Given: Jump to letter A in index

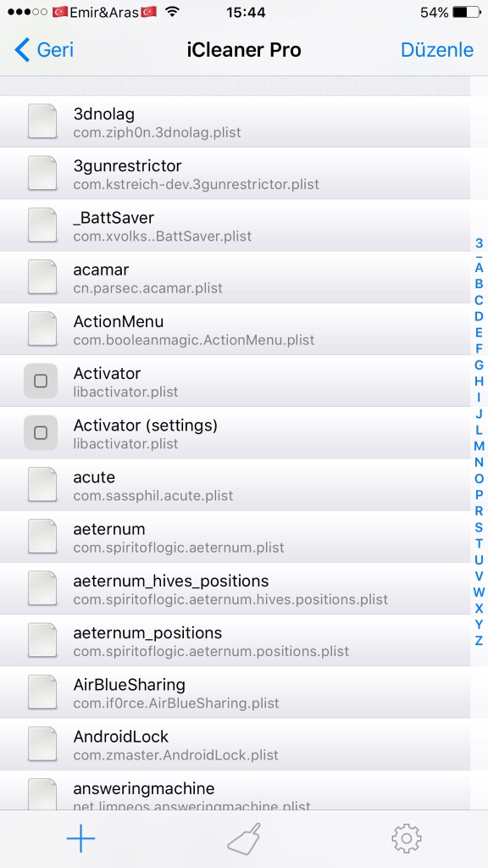Looking at the screenshot, I should pos(480,267).
